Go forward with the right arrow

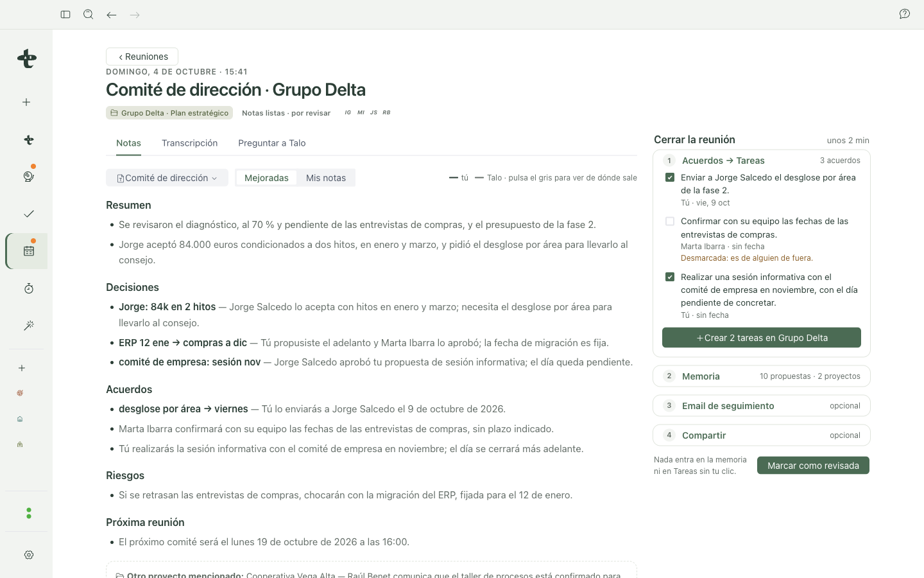(x=135, y=14)
